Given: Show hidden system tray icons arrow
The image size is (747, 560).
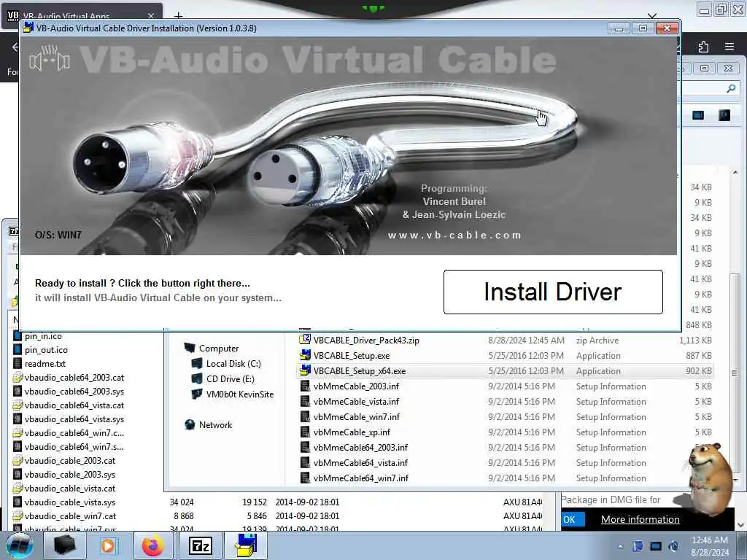Looking at the screenshot, I should coord(620,546).
